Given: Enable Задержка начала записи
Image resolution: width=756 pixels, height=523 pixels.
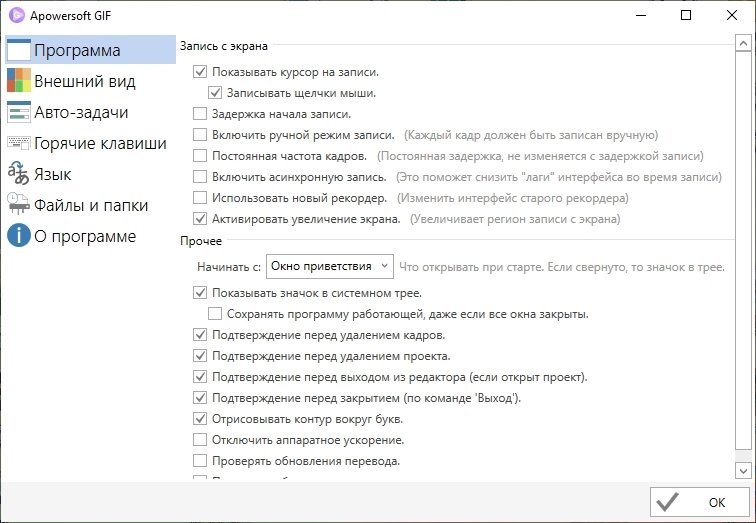Looking at the screenshot, I should pyautogui.click(x=200, y=114).
